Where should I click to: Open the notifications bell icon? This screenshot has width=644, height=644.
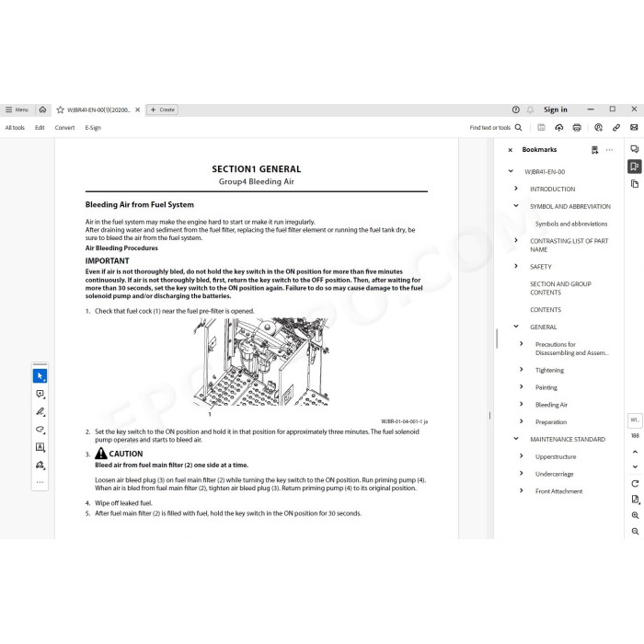pos(530,109)
